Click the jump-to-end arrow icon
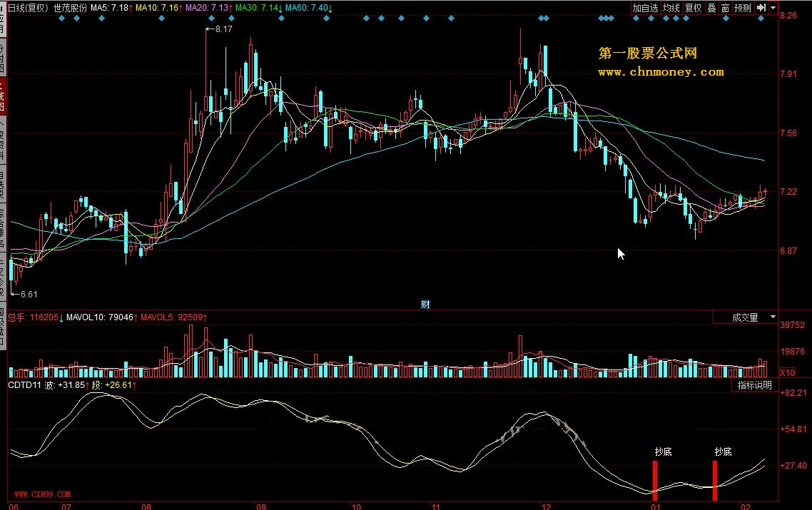This screenshot has width=812, height=510. coord(761,8)
